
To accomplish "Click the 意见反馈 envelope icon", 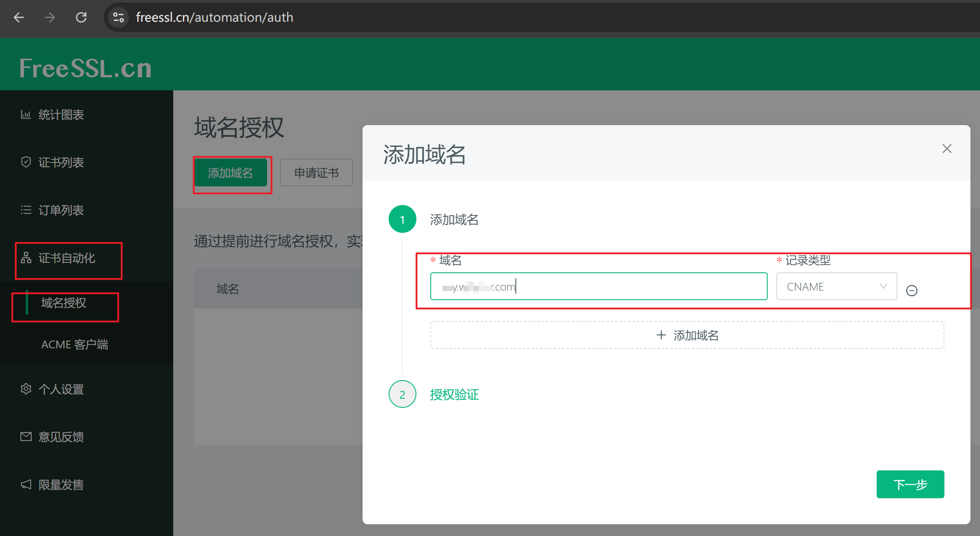I will point(26,437).
